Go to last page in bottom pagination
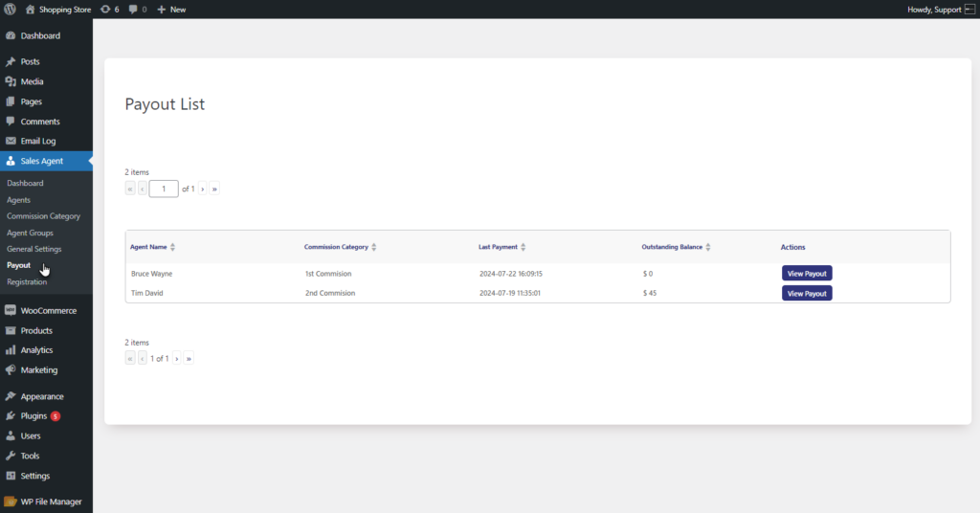The width and height of the screenshot is (980, 513). (189, 359)
